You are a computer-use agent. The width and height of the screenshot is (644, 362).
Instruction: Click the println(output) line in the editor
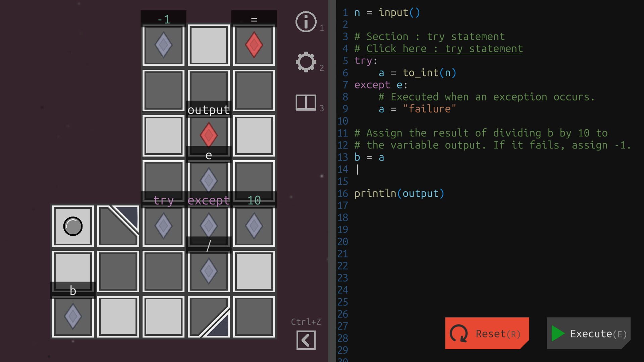399,193
